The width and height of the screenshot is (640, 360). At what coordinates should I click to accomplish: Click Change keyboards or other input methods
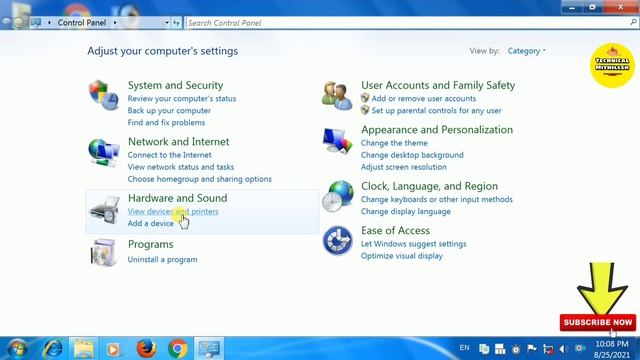point(437,200)
